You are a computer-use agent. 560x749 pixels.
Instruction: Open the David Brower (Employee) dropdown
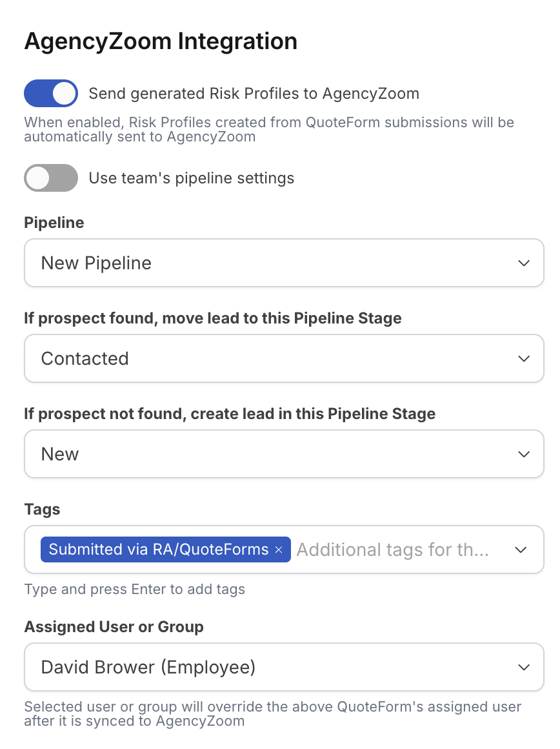click(271, 667)
